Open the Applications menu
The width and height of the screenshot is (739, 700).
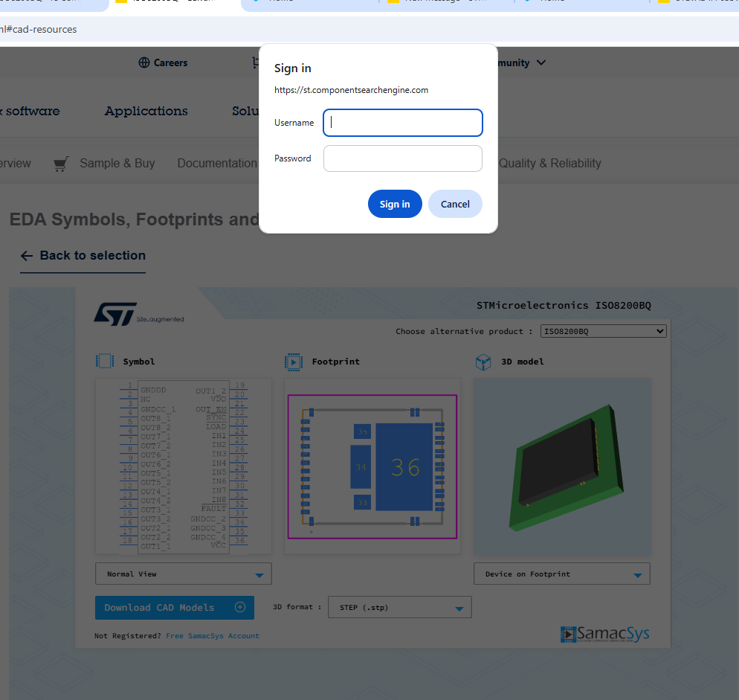[x=146, y=111]
